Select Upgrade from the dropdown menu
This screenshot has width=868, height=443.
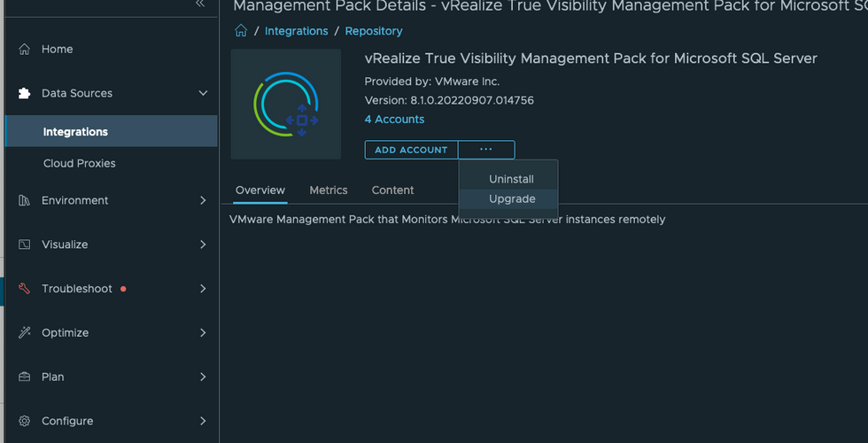512,198
